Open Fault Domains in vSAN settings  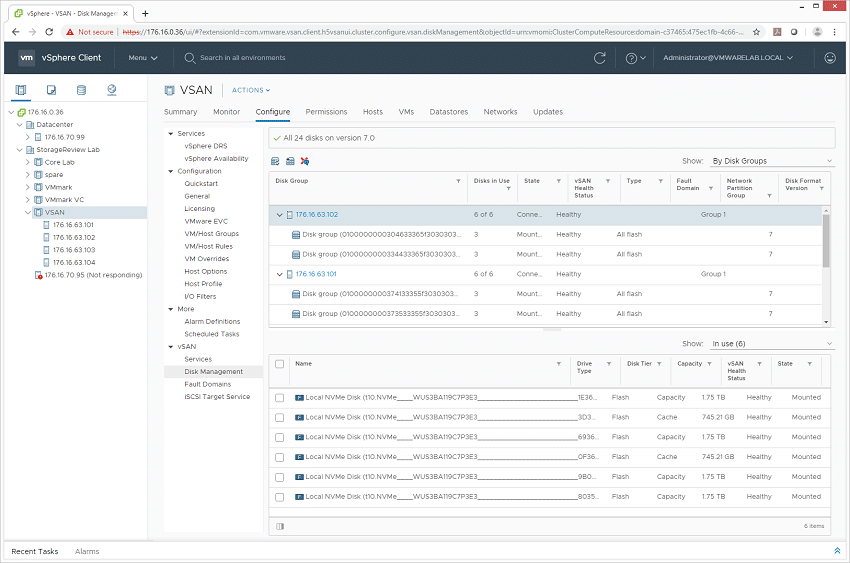tap(208, 384)
